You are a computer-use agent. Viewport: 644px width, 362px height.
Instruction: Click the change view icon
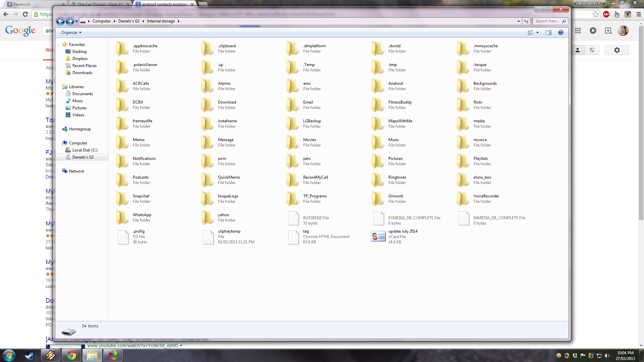530,33
